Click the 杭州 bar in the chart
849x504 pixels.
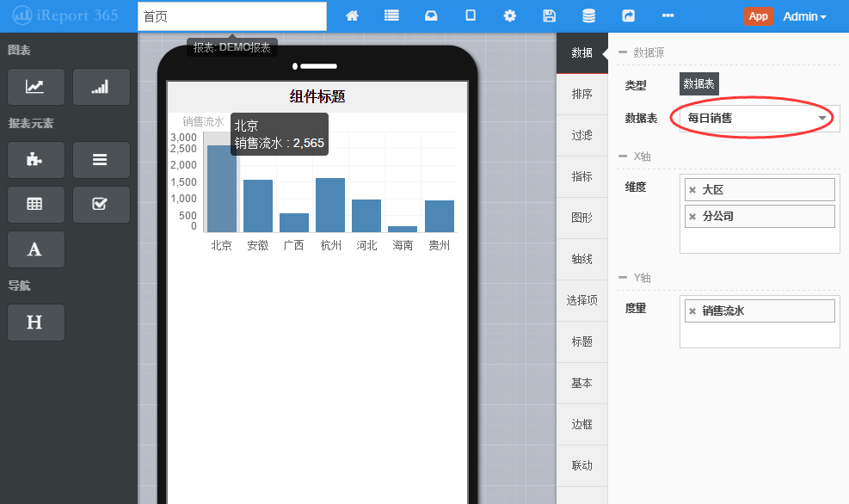(330, 206)
